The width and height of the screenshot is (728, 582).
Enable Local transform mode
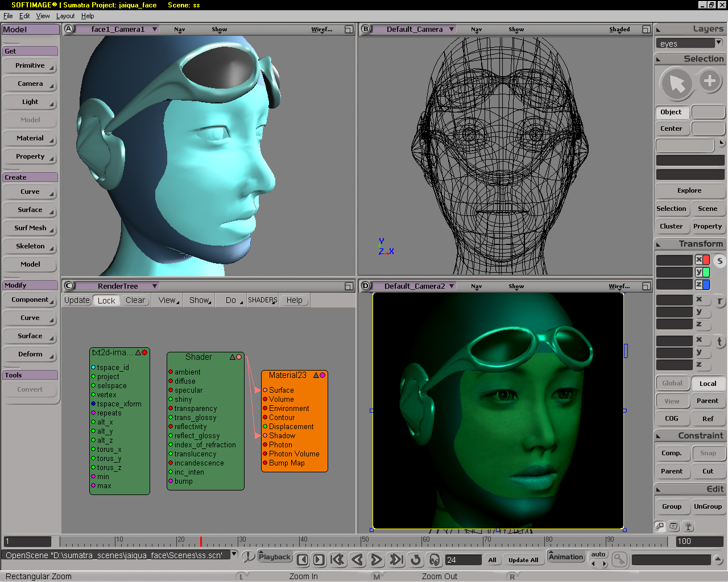tap(708, 384)
